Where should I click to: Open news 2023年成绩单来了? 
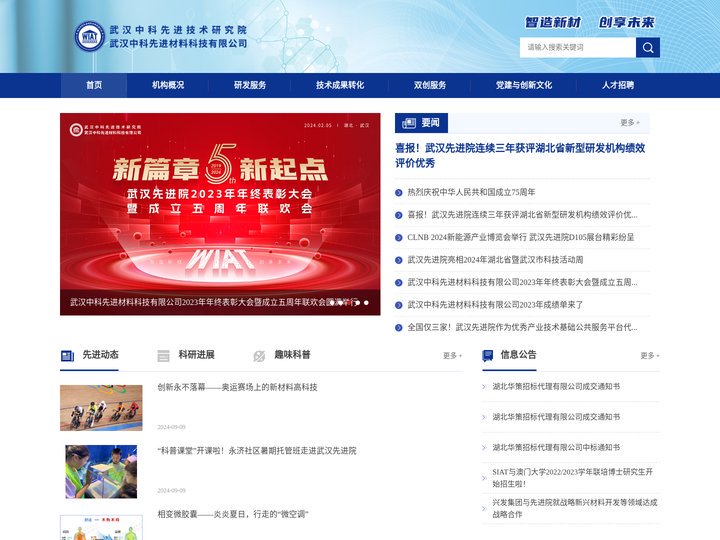coord(495,305)
